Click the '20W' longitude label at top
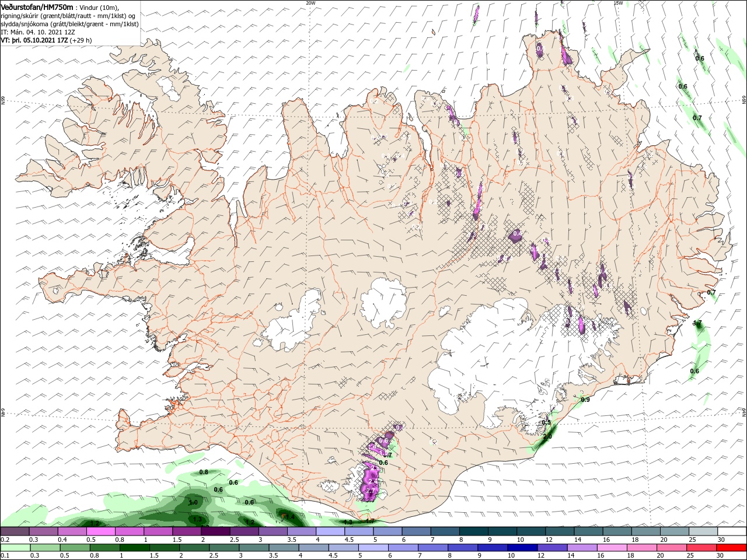This screenshot has height=560, width=747. pos(310,3)
